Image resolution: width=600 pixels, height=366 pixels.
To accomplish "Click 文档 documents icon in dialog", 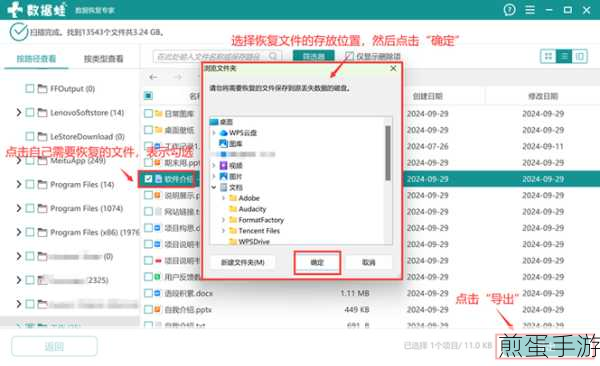I will click(223, 187).
